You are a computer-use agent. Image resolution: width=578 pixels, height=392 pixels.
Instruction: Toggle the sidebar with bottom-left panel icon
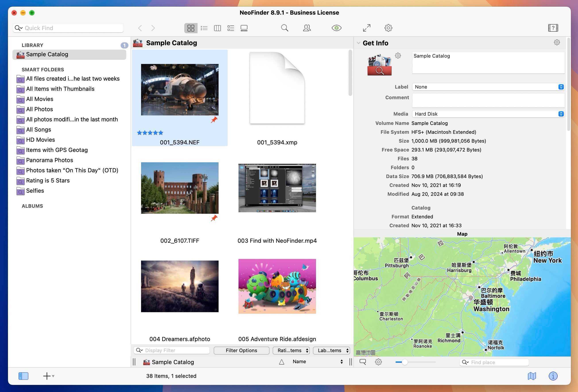pyautogui.click(x=23, y=376)
